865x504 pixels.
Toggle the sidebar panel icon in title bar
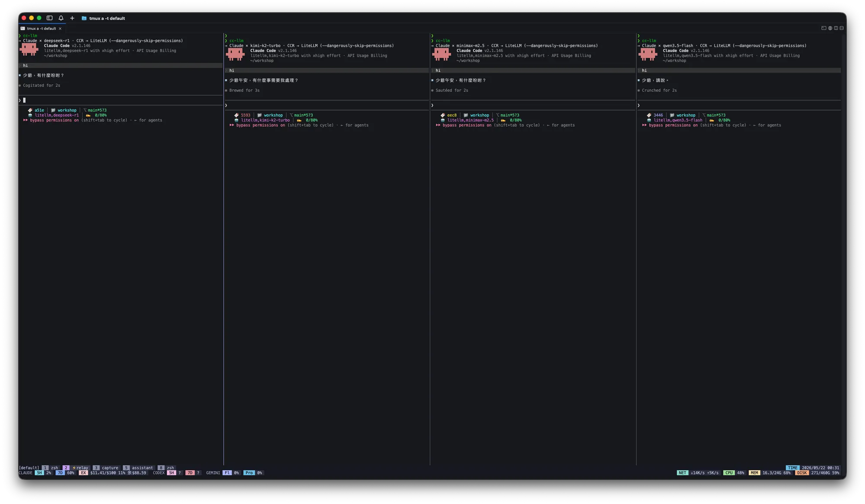tap(49, 18)
